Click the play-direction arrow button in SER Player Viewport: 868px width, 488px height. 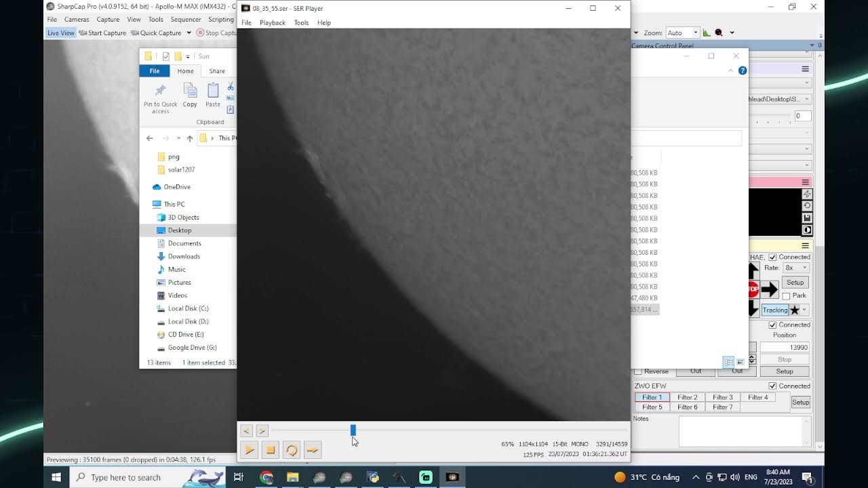[312, 449]
